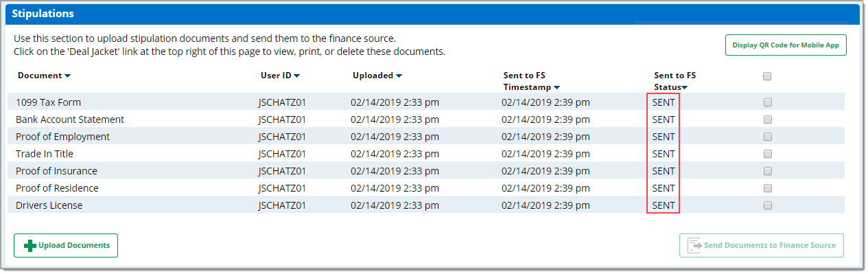This screenshot has height=274, width=868.
Task: Click the green plus icon on Upload Documents
Action: [30, 246]
